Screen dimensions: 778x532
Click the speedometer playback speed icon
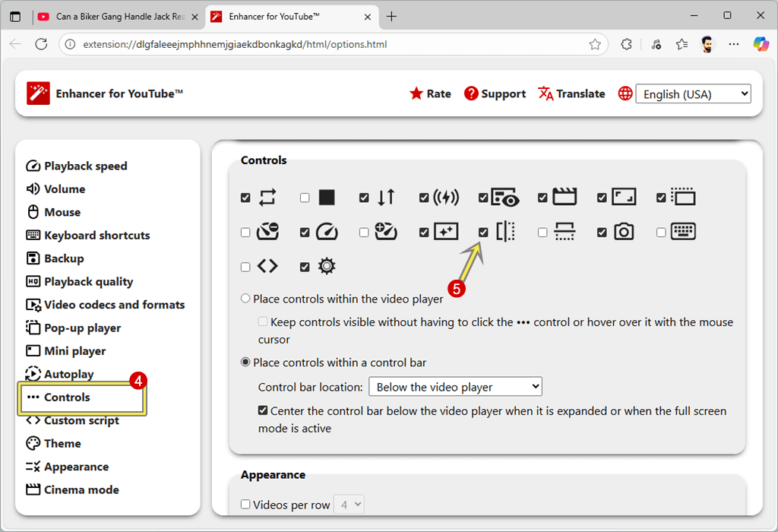(327, 232)
